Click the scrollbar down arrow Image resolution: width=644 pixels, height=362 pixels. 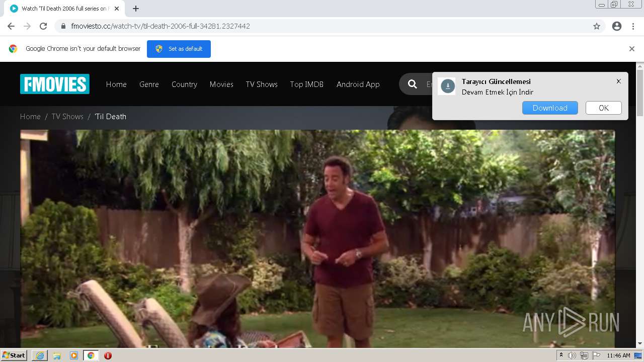(x=640, y=344)
